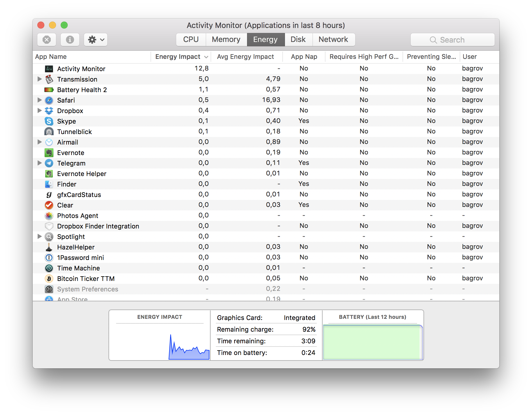Select the Tunnelblick row name
The image size is (532, 415).
74,132
